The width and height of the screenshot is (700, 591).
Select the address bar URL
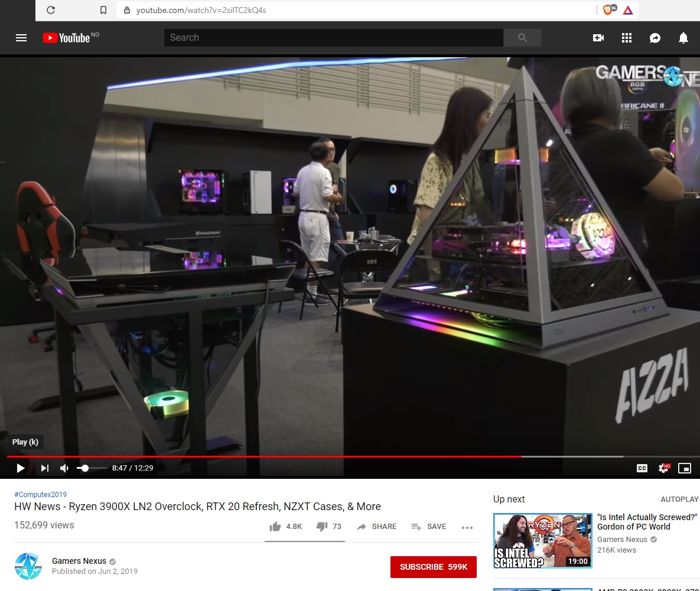(201, 10)
